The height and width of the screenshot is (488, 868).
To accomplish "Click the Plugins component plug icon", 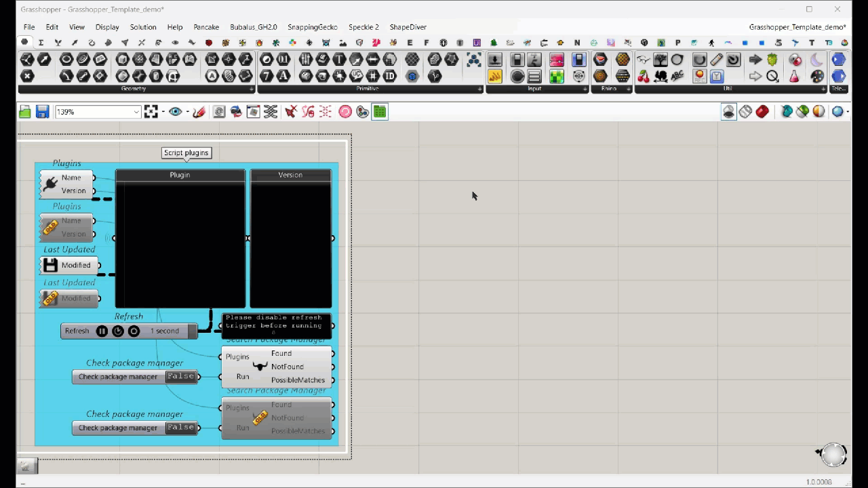I will pyautogui.click(x=50, y=184).
